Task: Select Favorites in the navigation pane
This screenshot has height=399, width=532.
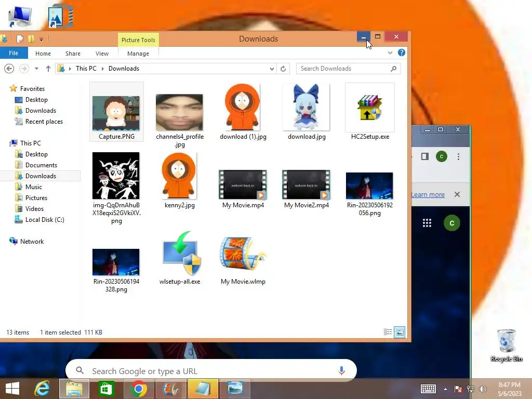Action: [32, 88]
